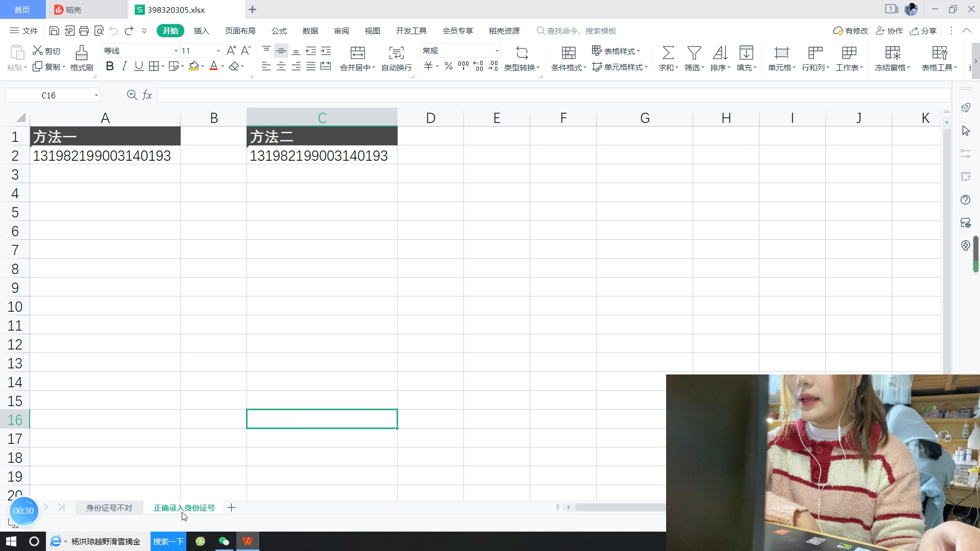Open the 插入 (Insert) ribbon tab
The height and width of the screenshot is (551, 980).
pos(201,31)
